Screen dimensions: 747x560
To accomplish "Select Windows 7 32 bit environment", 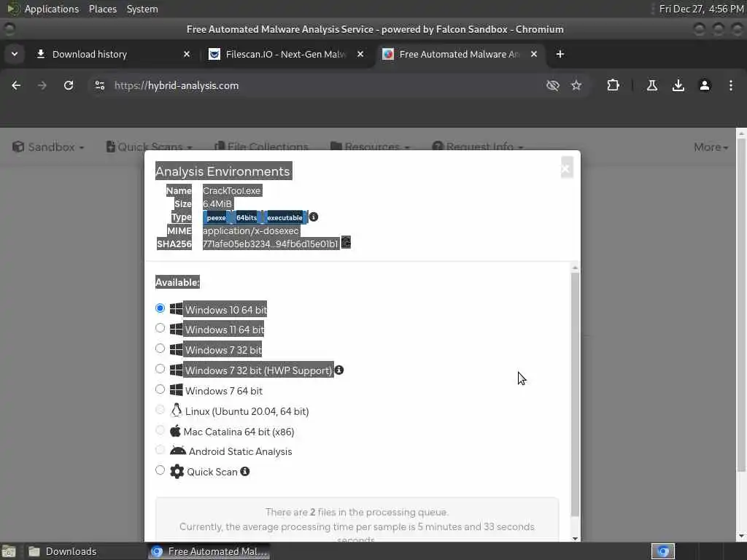I will pos(160,349).
